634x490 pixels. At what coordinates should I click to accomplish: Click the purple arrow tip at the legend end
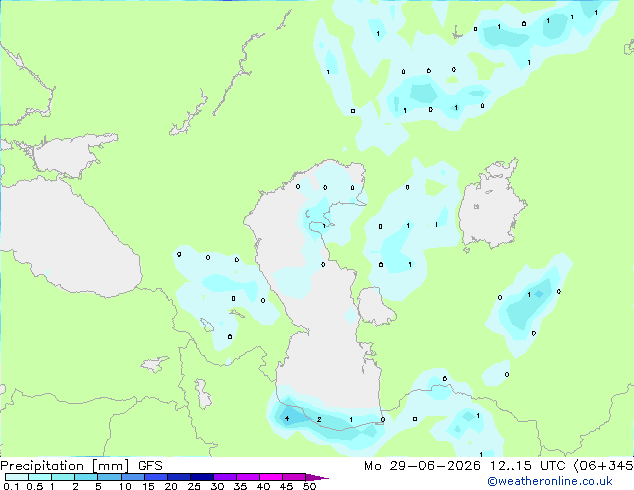(x=317, y=477)
